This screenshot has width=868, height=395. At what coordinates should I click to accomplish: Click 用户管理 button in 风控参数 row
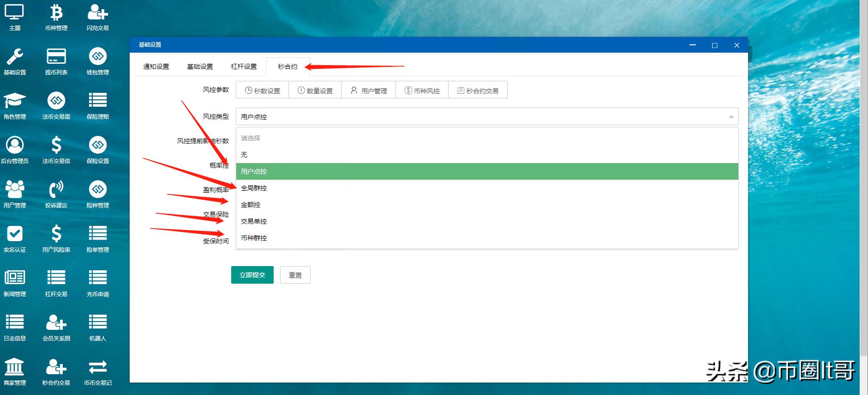pyautogui.click(x=369, y=90)
